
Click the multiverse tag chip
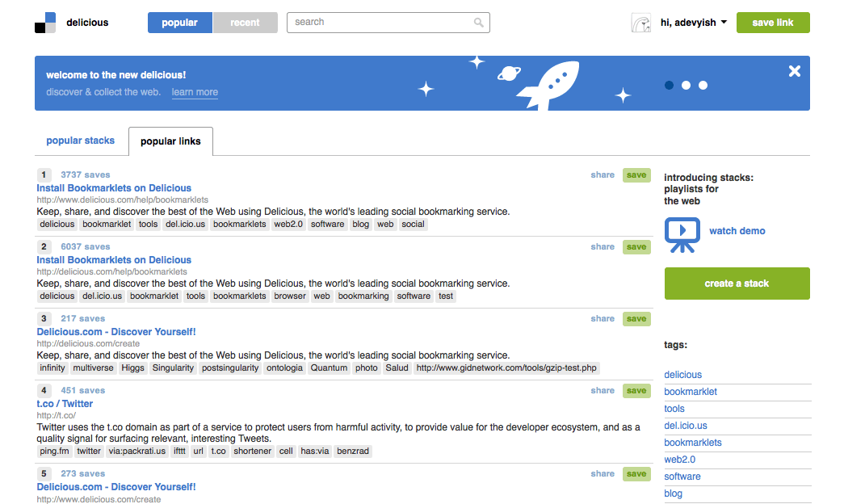(x=93, y=367)
